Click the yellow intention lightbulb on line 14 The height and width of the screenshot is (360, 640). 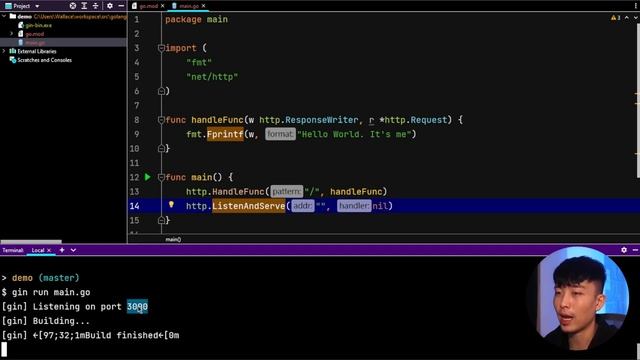[x=171, y=205]
